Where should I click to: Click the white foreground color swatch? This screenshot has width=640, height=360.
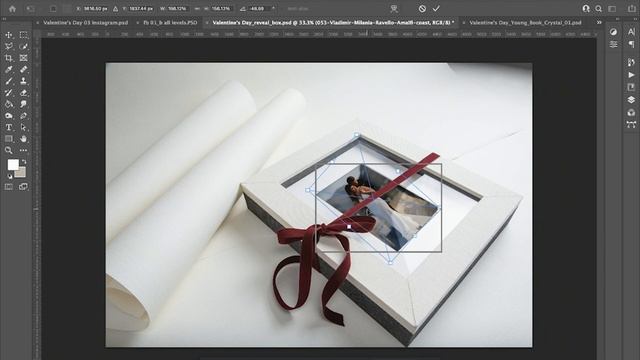(x=13, y=164)
